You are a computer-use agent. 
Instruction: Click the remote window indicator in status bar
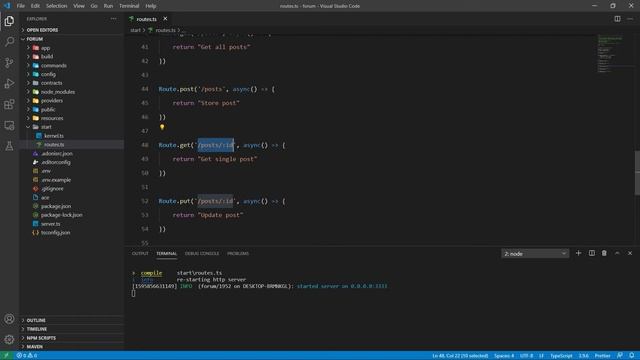coord(6,356)
